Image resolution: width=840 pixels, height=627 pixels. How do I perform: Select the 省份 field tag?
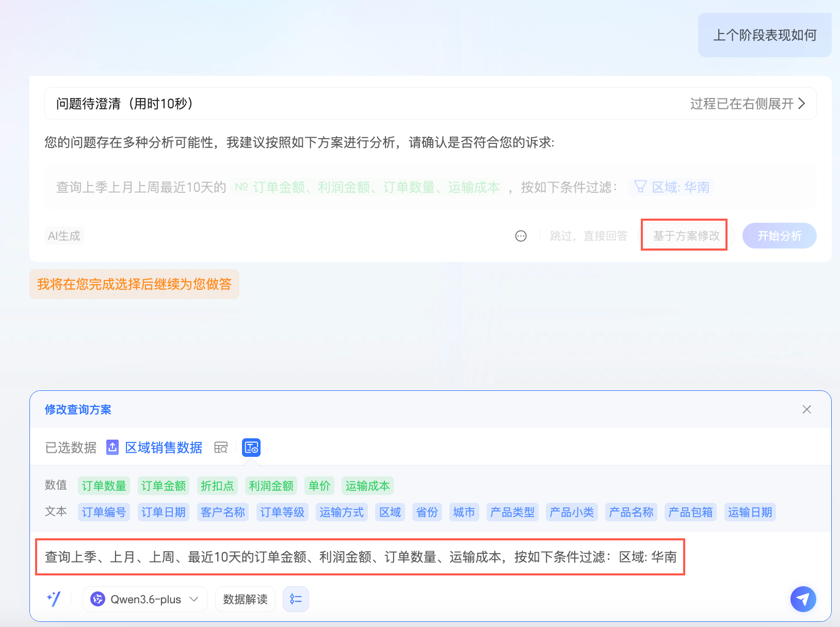(x=427, y=512)
